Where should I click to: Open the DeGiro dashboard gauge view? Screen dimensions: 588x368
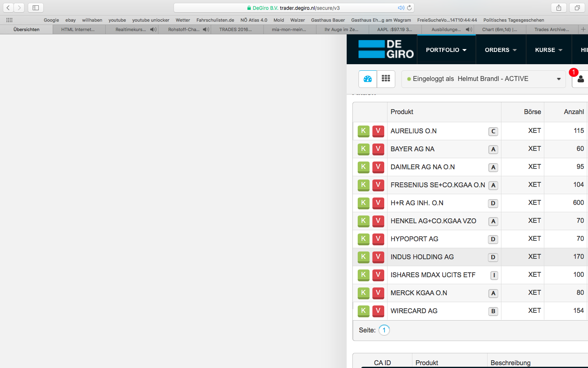(367, 79)
